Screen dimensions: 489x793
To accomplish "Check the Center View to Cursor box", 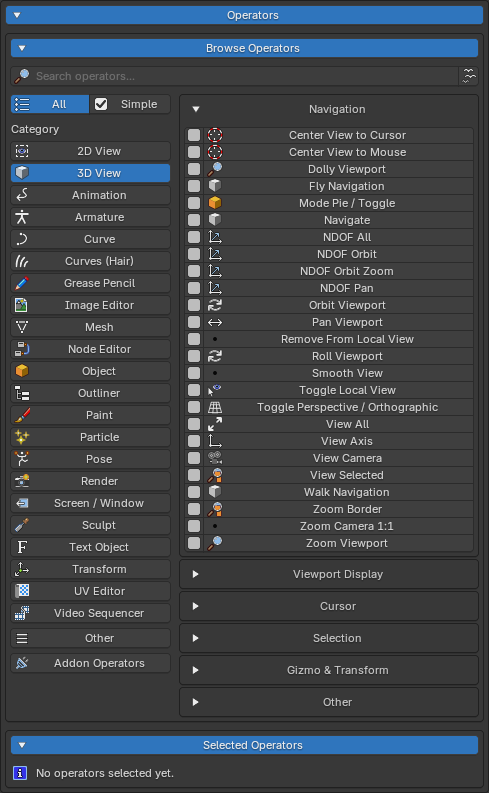I will coord(194,135).
